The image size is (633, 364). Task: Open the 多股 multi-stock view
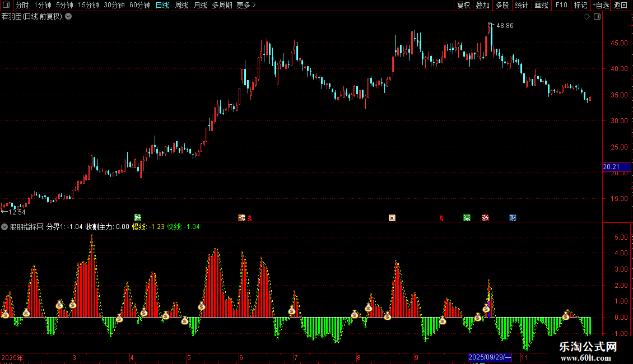point(502,5)
